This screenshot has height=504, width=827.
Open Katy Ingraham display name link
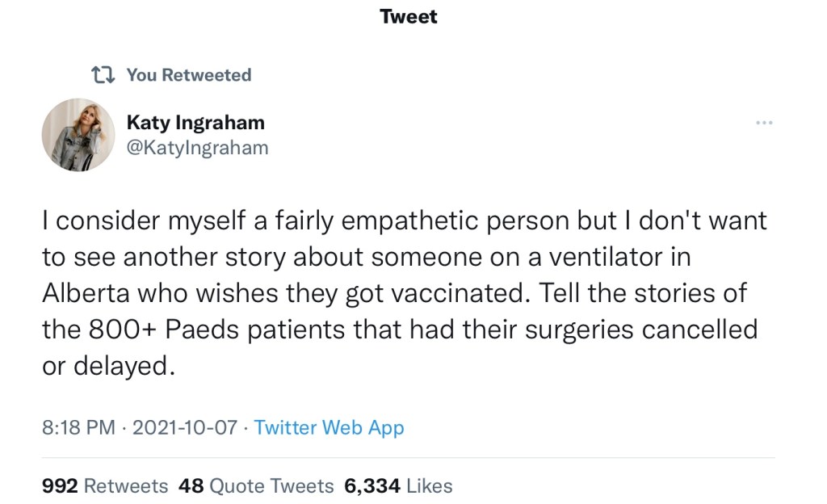(x=195, y=123)
